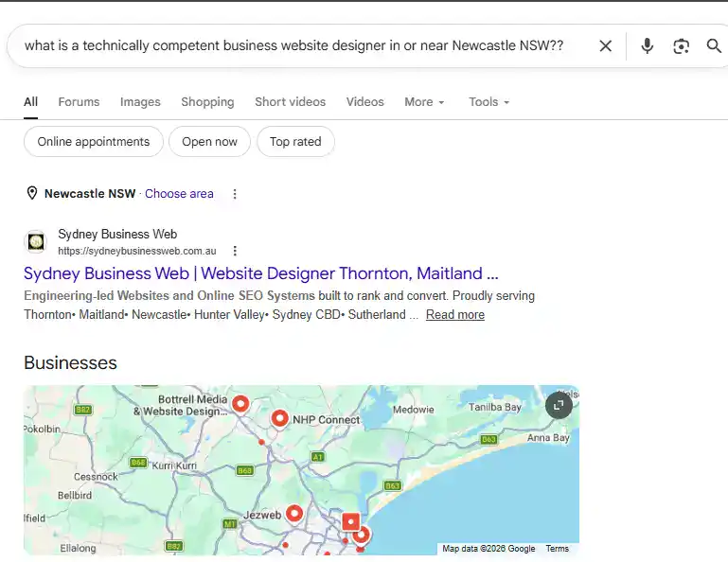
Task: Click Medowie on the map
Action: (413, 410)
